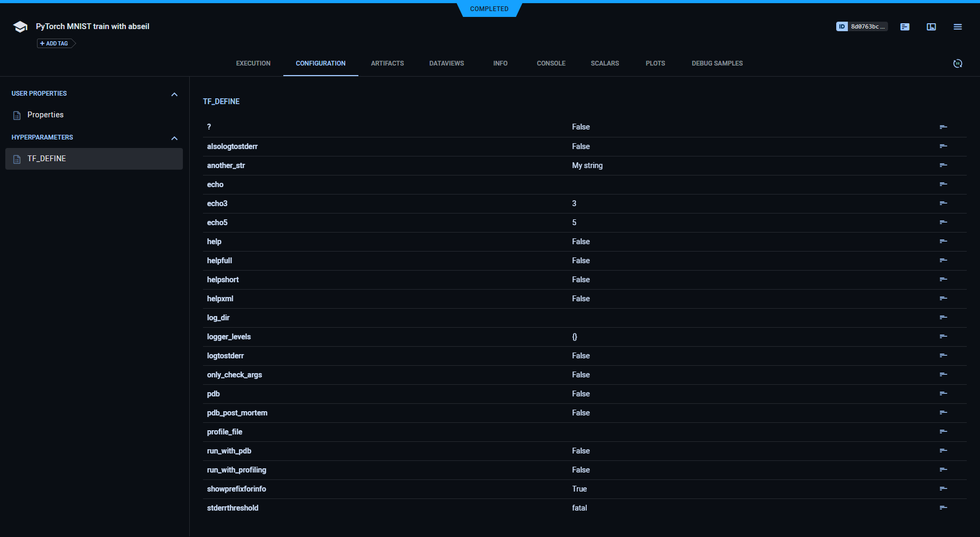Open the task description panel icon
Viewport: 980px width, 537px height.
(904, 26)
